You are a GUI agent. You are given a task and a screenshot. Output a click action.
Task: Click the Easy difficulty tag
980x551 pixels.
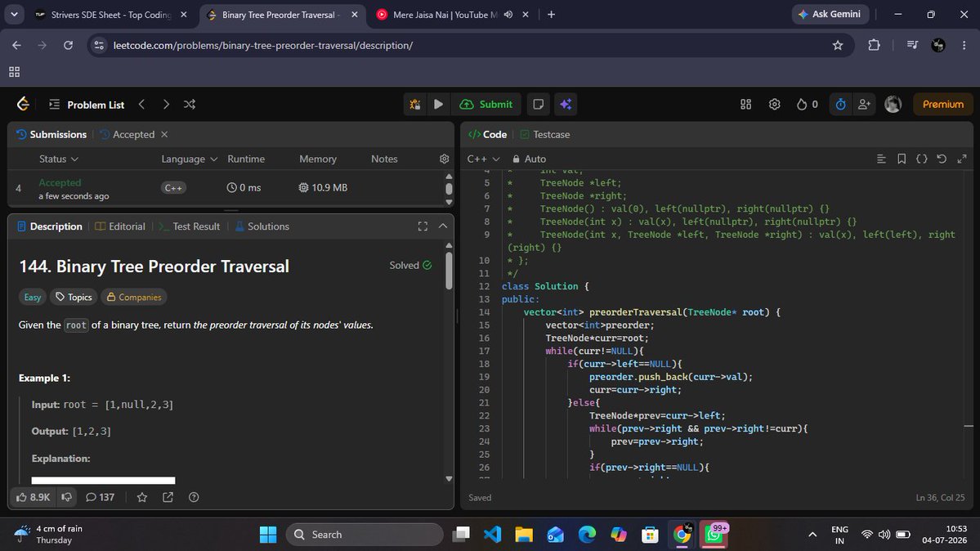click(x=33, y=297)
